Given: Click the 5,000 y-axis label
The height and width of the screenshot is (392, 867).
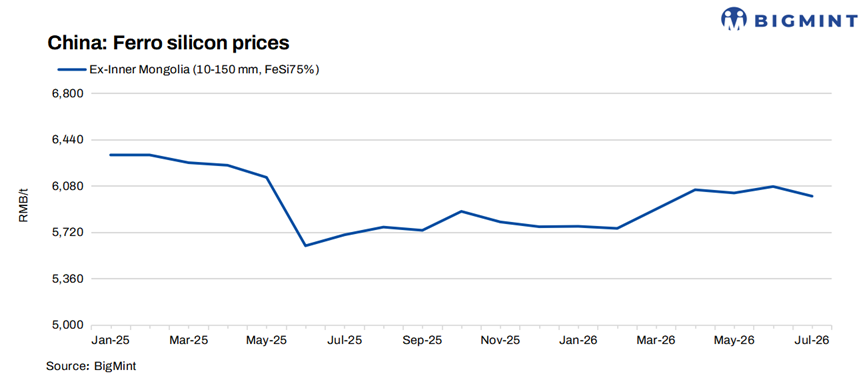Looking at the screenshot, I should tap(69, 326).
